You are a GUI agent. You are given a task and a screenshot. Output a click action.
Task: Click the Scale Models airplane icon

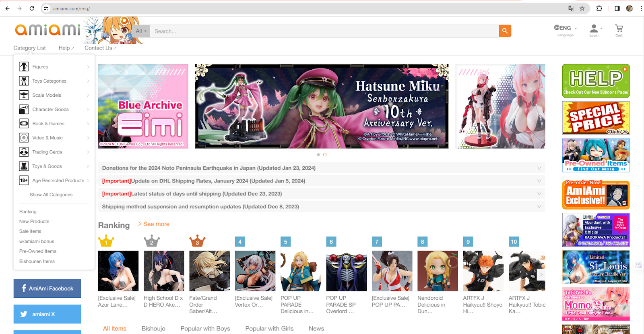click(24, 95)
